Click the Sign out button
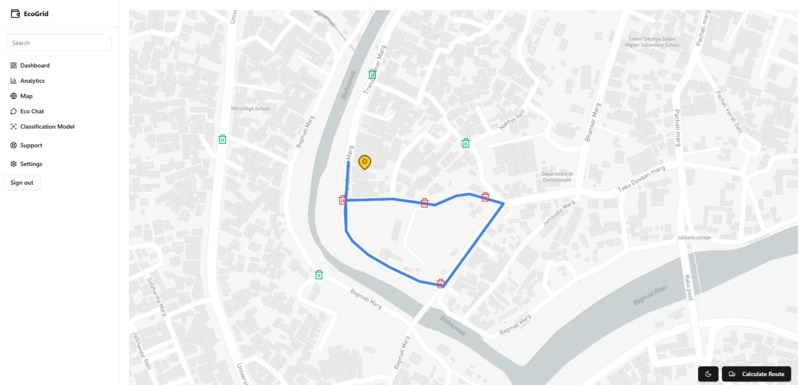806x385 pixels. coord(22,182)
